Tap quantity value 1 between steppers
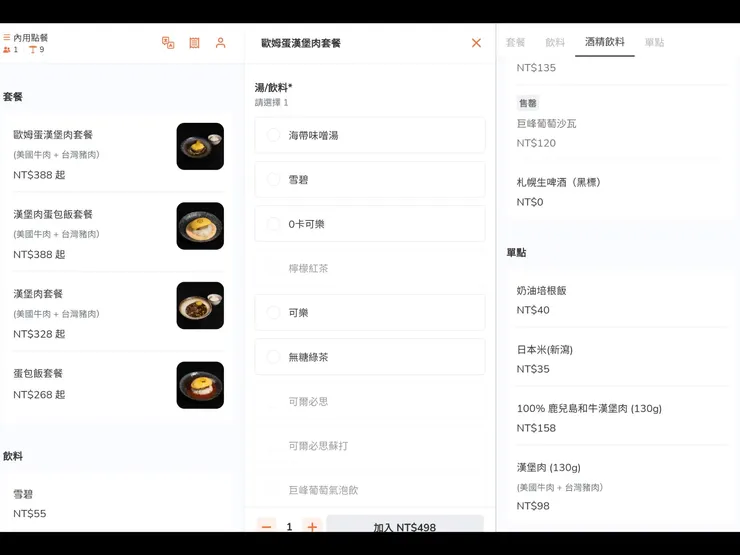This screenshot has width=740, height=555. (x=289, y=526)
